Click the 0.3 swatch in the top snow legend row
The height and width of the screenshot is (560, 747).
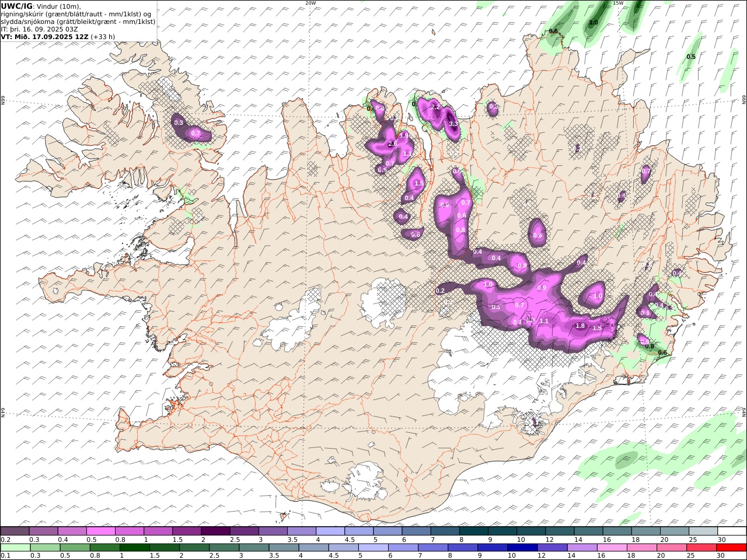[x=43, y=531]
